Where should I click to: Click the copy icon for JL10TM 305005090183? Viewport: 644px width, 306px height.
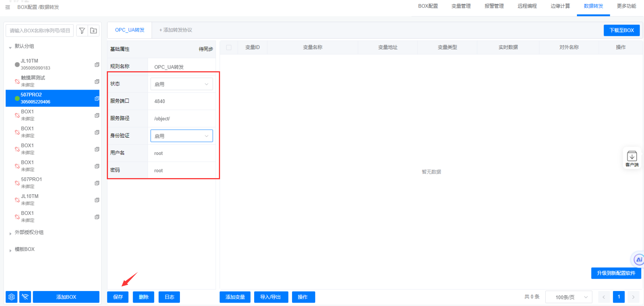click(x=97, y=64)
